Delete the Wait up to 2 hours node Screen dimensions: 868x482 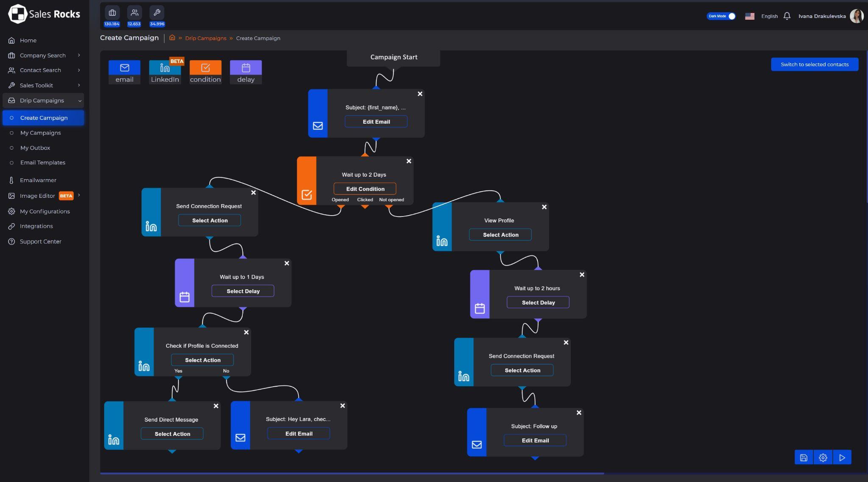[582, 274]
